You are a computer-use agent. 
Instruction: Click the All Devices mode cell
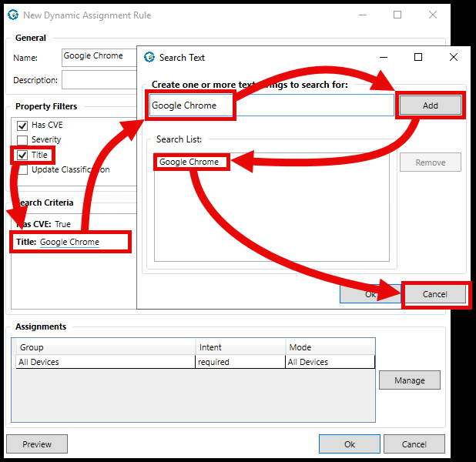330,362
